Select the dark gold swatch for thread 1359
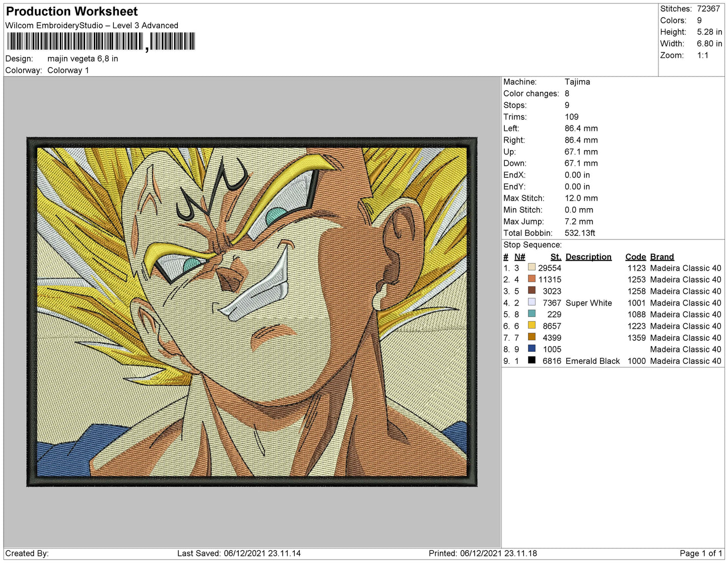Viewport: 728px width, 563px height. pos(532,337)
